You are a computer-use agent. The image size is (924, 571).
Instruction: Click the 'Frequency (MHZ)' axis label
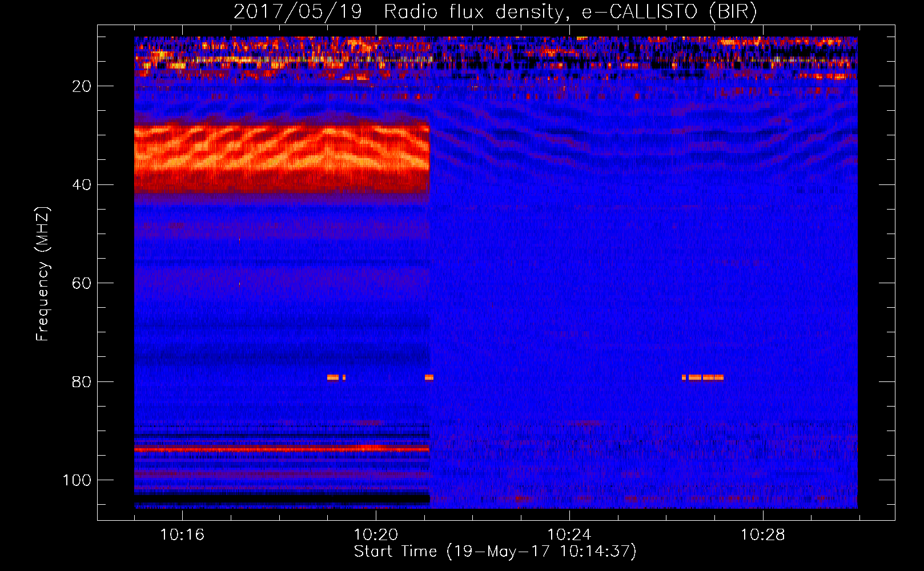coord(43,274)
